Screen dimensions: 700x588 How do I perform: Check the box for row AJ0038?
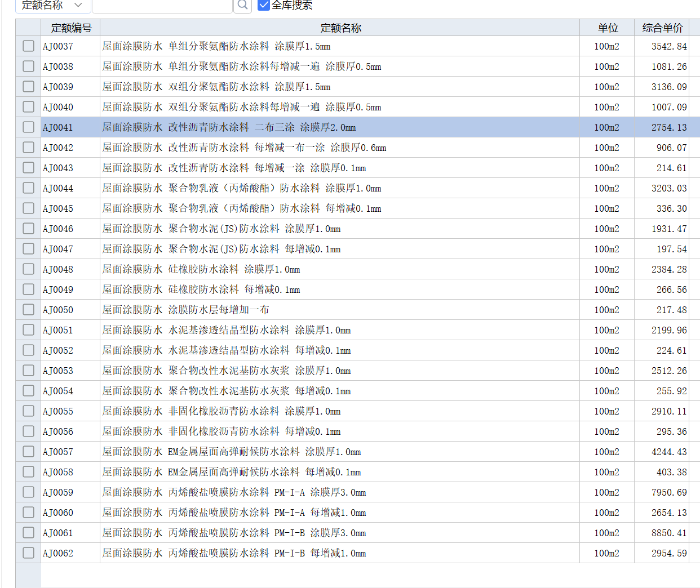pos(28,66)
